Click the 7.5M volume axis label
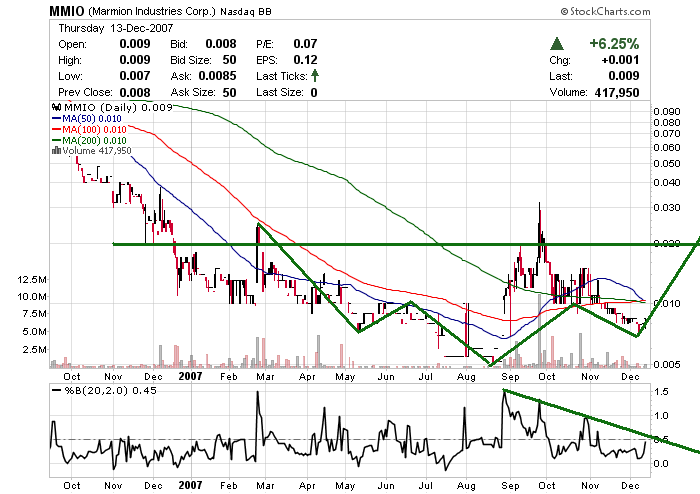 (35, 314)
